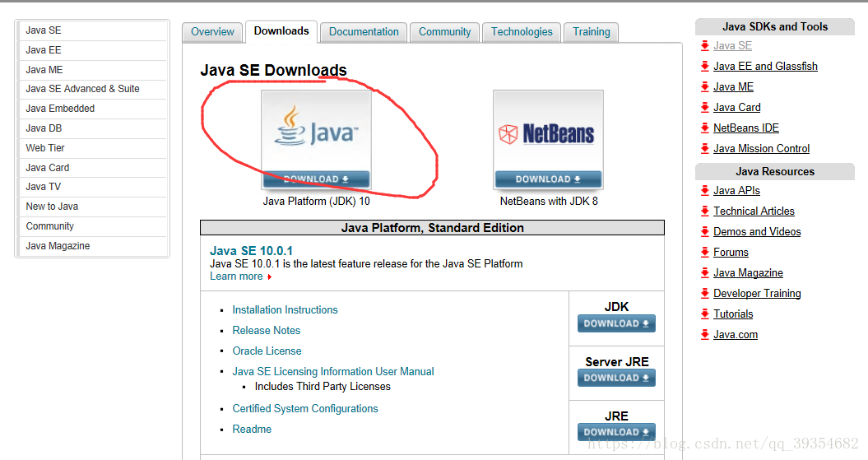Viewport: 868px width, 460px height.
Task: Open the Overview tab
Action: click(212, 32)
